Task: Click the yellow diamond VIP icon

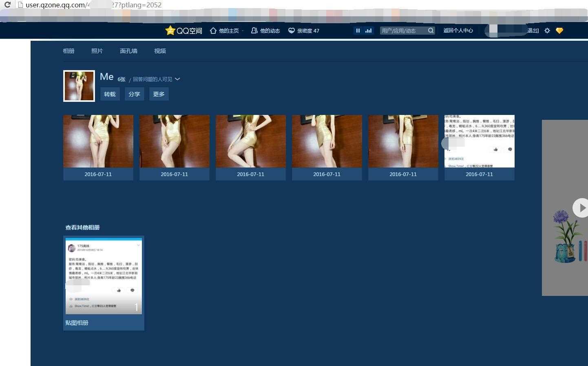Action: (x=559, y=31)
